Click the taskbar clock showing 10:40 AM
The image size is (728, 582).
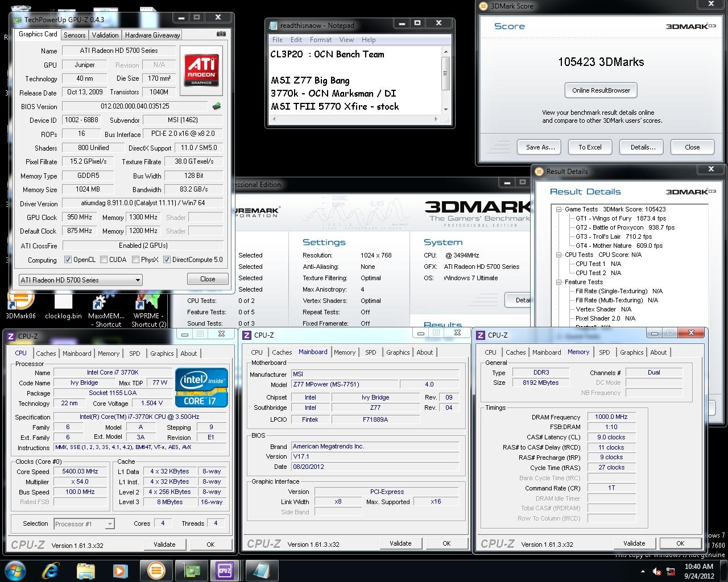pos(699,571)
